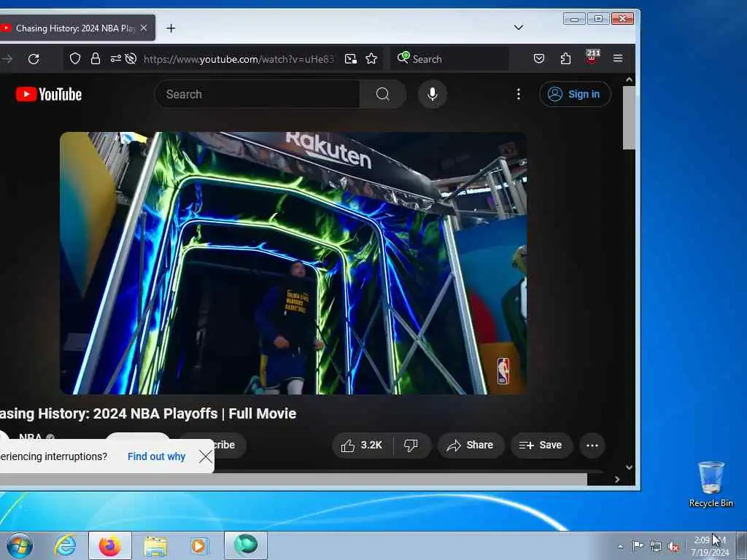Click the Sign in button
Viewport: 747px width, 560px height.
tap(575, 94)
